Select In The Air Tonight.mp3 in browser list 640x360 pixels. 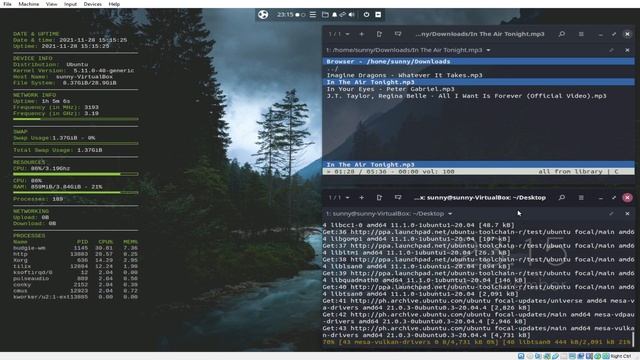point(479,82)
